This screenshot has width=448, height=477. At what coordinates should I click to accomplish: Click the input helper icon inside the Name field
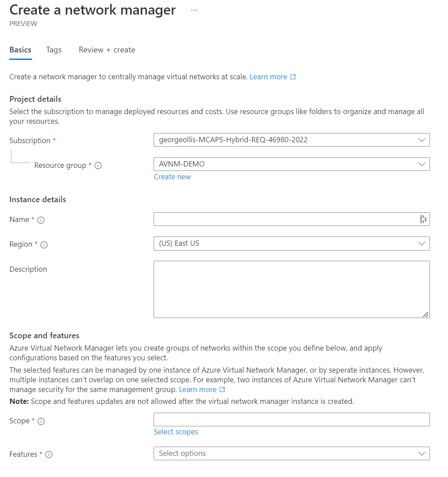click(423, 219)
